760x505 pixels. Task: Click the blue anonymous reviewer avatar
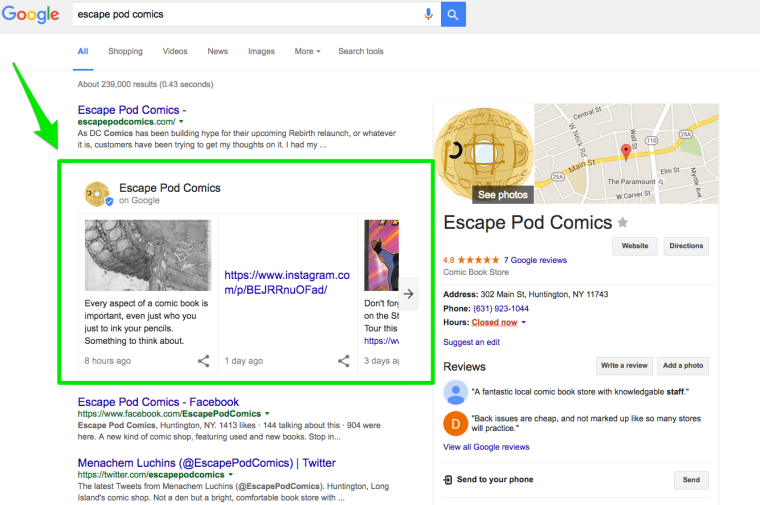click(456, 393)
